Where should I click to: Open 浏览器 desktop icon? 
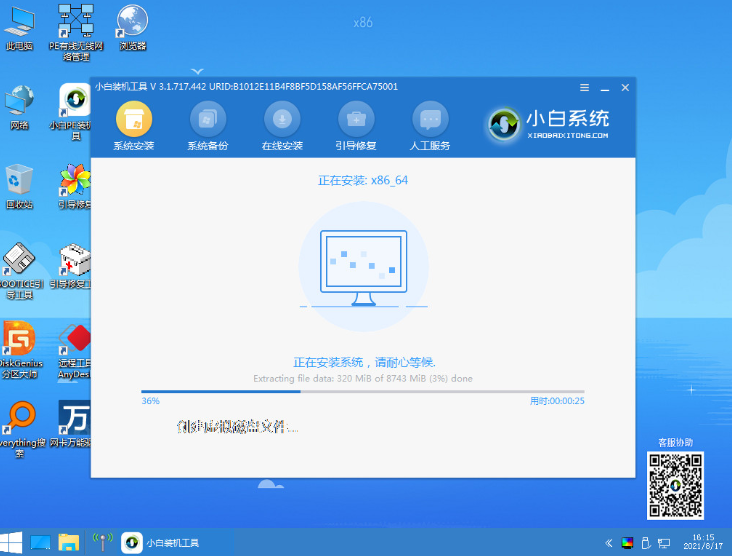pos(133,28)
